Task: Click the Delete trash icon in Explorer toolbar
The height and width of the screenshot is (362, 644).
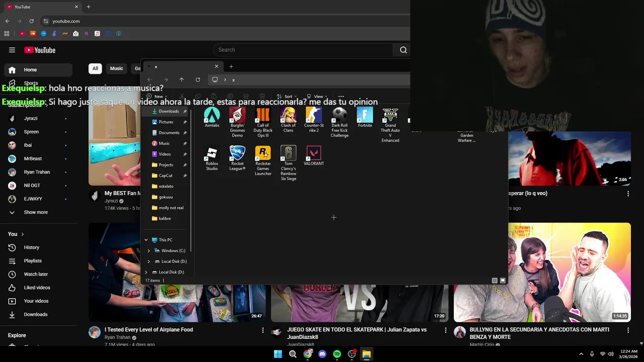Action: [x=262, y=96]
